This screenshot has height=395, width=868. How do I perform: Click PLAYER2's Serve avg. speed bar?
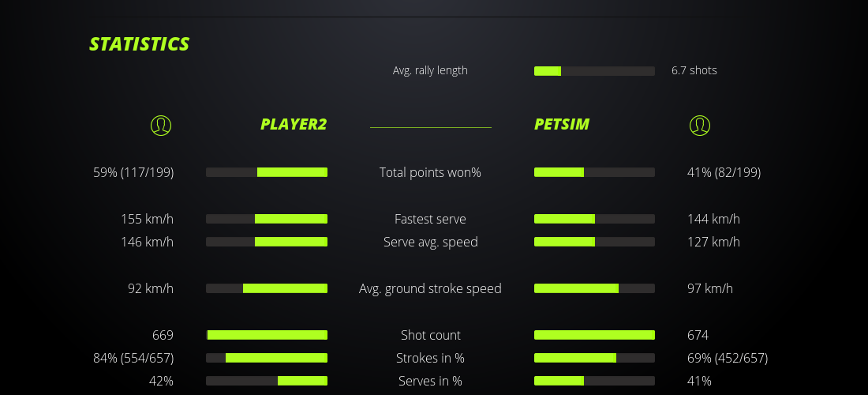(267, 242)
